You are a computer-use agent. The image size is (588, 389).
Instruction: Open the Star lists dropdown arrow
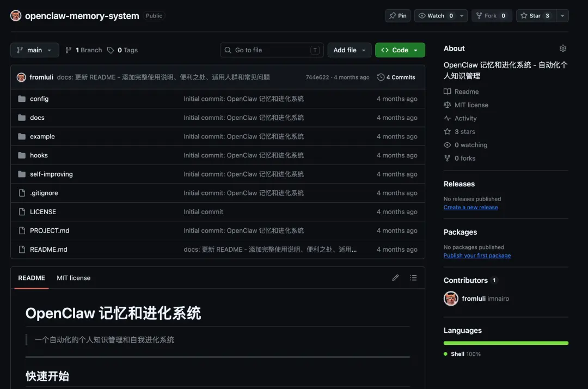click(x=562, y=16)
